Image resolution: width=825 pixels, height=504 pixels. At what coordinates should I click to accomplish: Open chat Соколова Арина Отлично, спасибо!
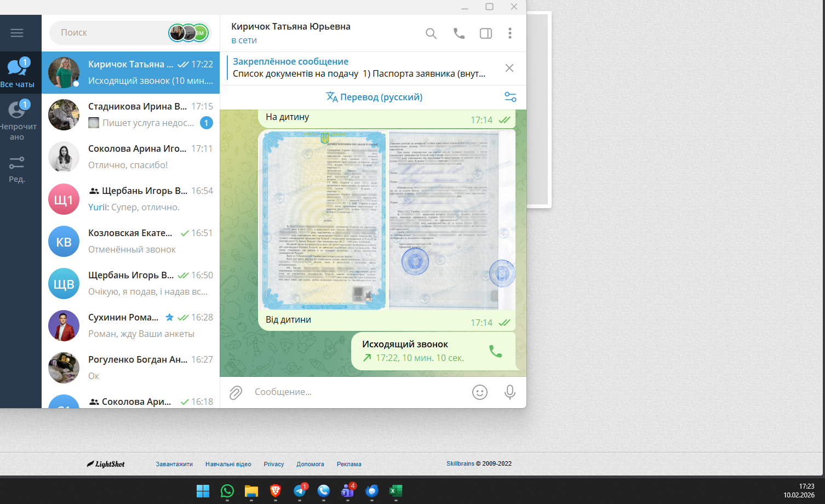pos(131,157)
